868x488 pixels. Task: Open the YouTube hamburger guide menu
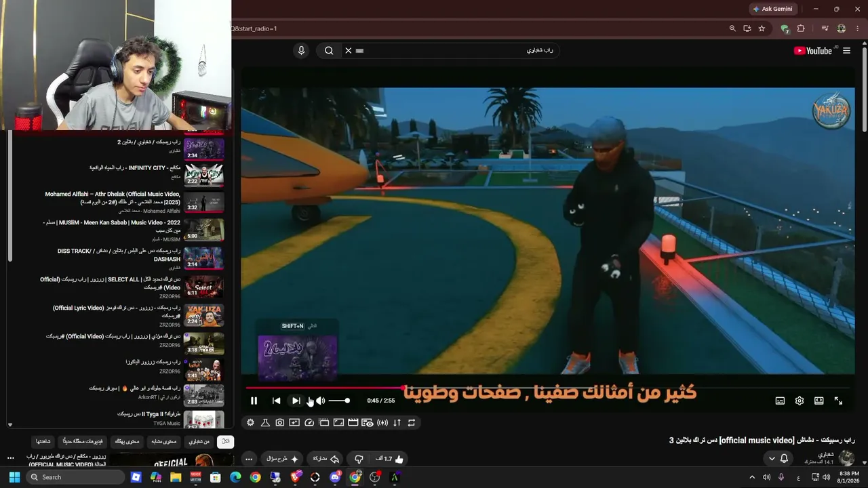846,51
